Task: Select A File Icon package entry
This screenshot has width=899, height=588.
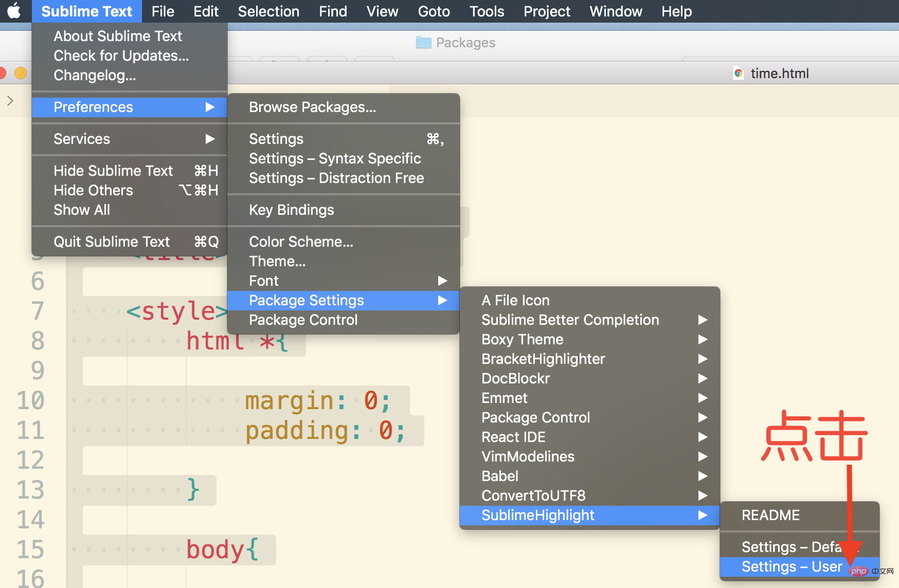Action: tap(590, 300)
